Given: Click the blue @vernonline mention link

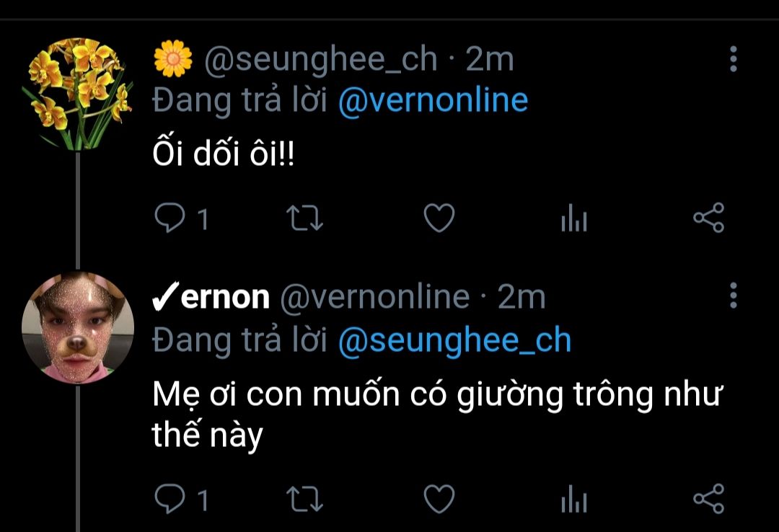Looking at the screenshot, I should point(433,101).
